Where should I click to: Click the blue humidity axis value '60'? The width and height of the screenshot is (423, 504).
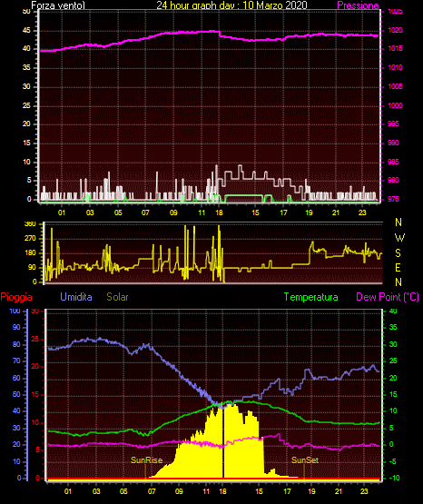pyautogui.click(x=16, y=378)
